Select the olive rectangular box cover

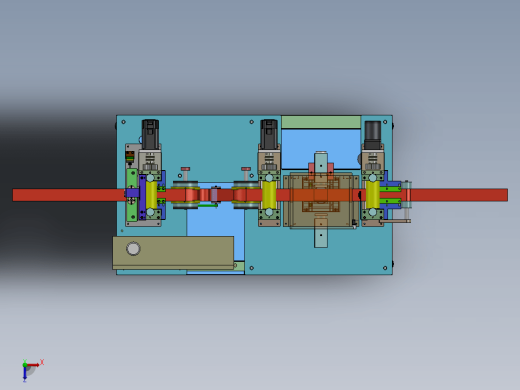(x=173, y=253)
